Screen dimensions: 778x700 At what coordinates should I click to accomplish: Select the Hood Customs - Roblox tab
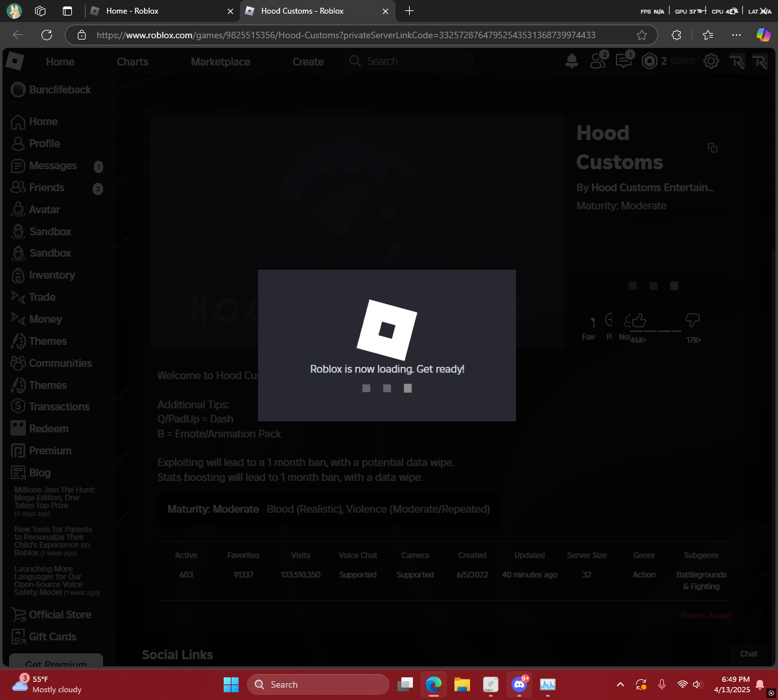[x=316, y=10]
